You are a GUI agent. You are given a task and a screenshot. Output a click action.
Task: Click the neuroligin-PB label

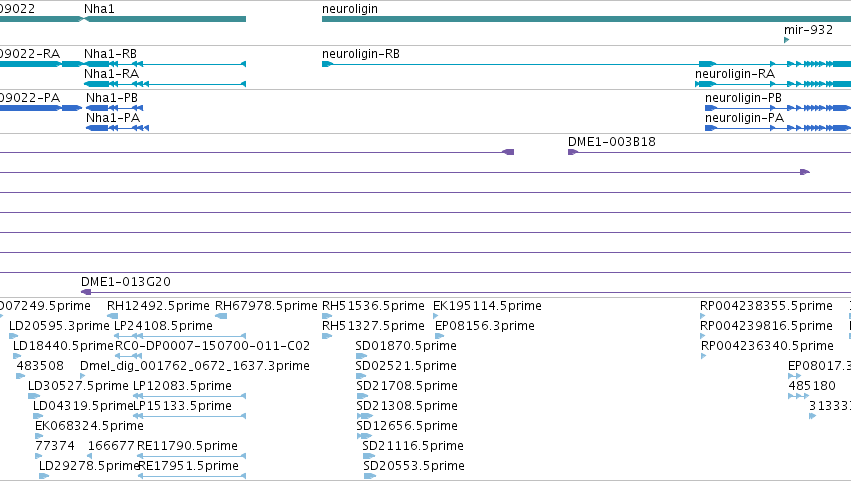pyautogui.click(x=743, y=98)
